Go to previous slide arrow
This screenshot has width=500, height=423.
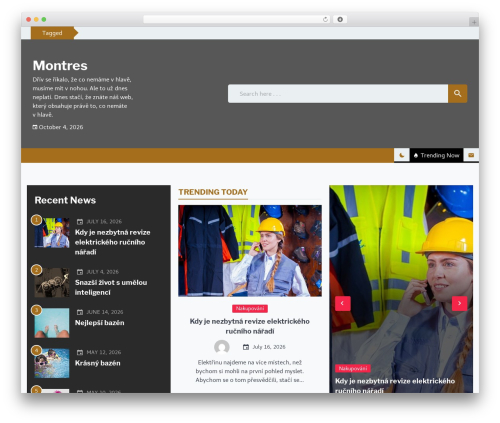click(342, 303)
